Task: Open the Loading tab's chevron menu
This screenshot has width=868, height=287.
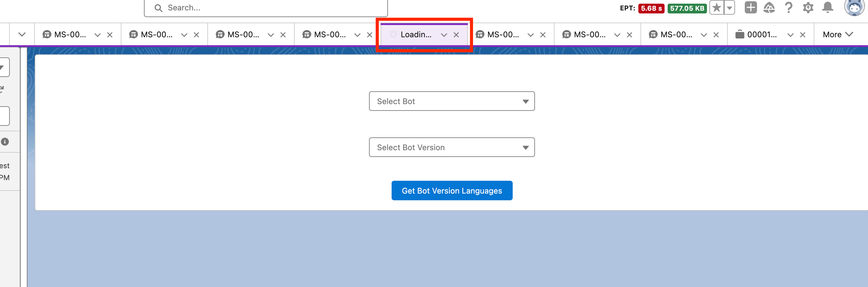Action: pos(444,35)
